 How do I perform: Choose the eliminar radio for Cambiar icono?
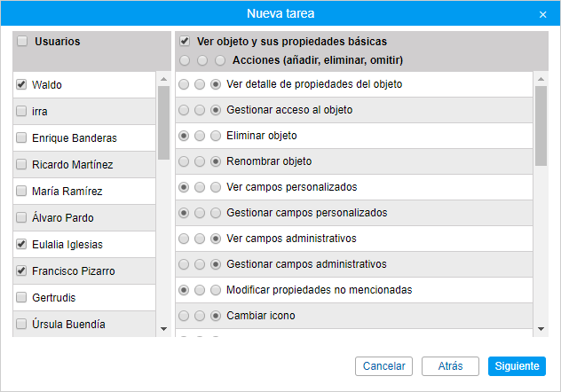[200, 316]
